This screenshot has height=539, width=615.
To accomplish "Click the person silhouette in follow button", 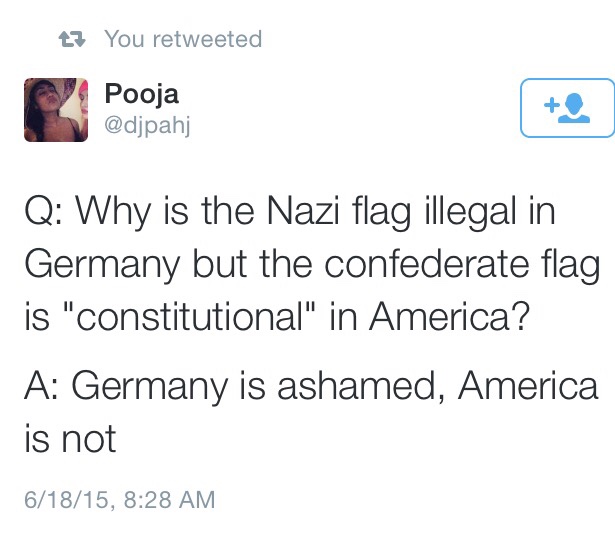I will (574, 108).
